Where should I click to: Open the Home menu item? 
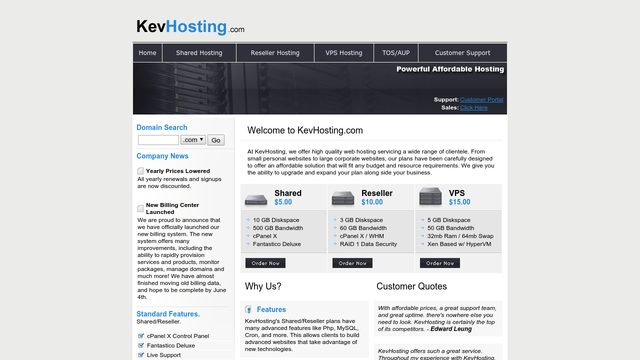click(x=147, y=53)
